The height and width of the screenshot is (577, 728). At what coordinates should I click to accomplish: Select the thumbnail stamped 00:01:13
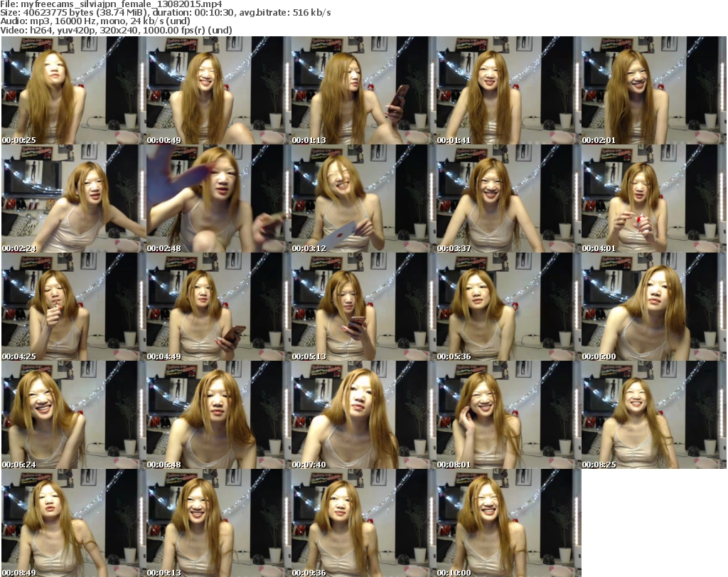click(363, 90)
